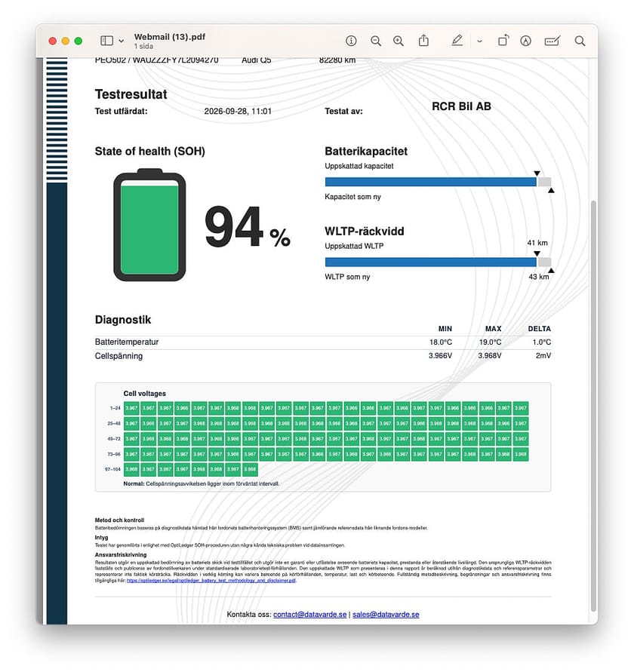Click the green battery SOH graphic
This screenshot has width=634, height=672.
[x=149, y=225]
